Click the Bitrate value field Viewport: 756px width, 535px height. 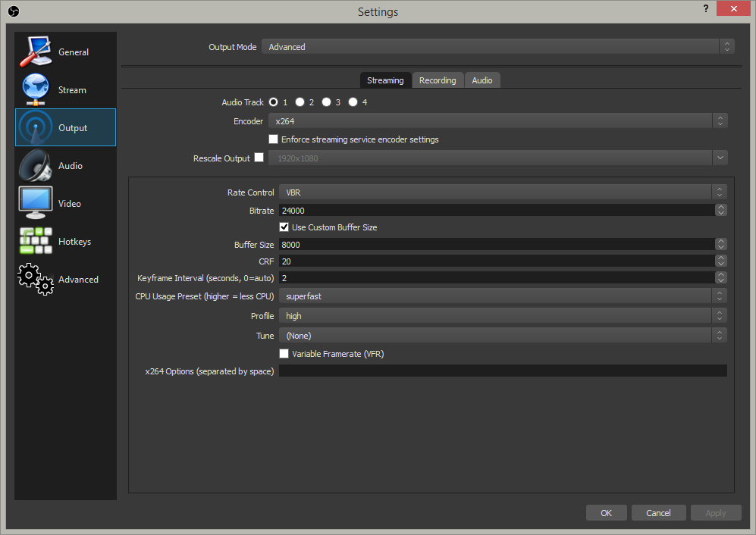point(497,211)
